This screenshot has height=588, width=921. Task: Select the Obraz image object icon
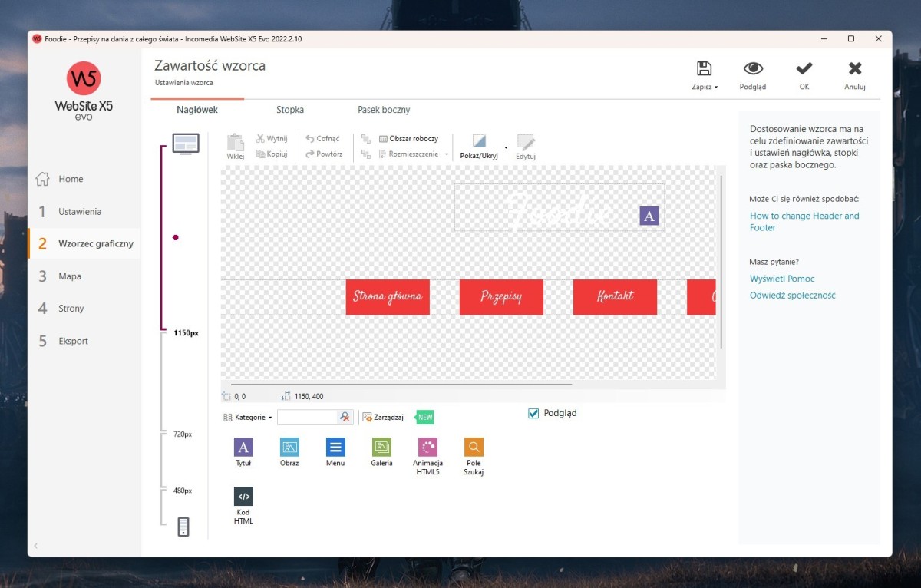point(289,448)
